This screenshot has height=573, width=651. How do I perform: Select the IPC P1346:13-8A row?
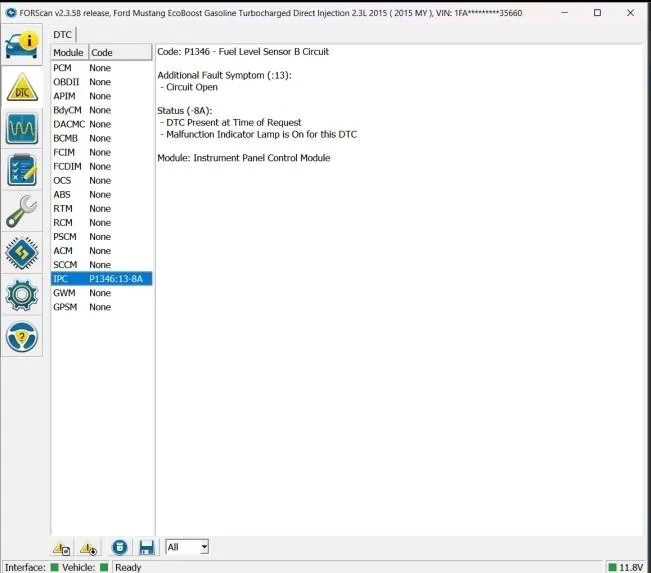(x=101, y=279)
